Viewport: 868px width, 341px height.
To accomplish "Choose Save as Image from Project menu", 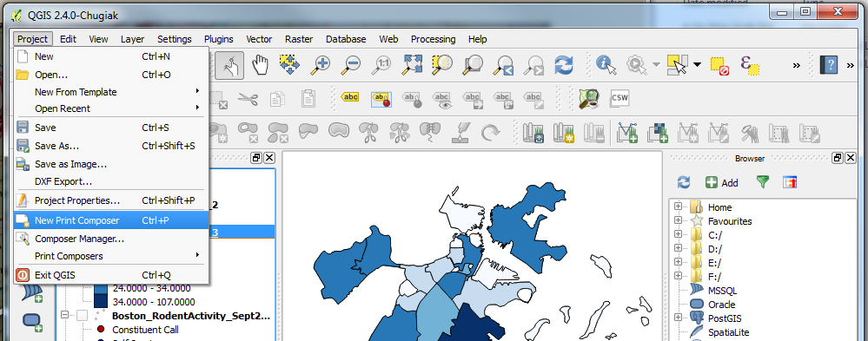I will 110,164.
